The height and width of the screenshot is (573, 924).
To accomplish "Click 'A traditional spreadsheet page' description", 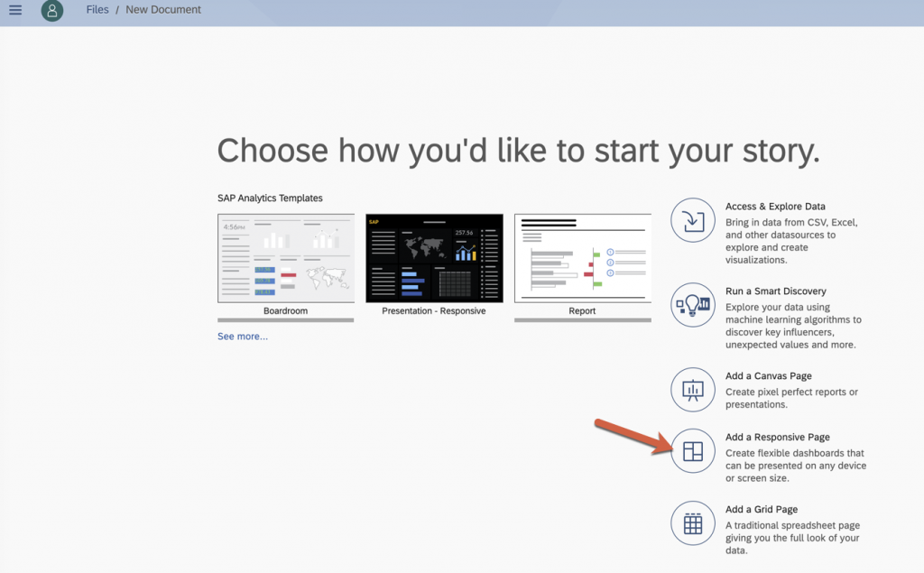I will click(x=792, y=538).
